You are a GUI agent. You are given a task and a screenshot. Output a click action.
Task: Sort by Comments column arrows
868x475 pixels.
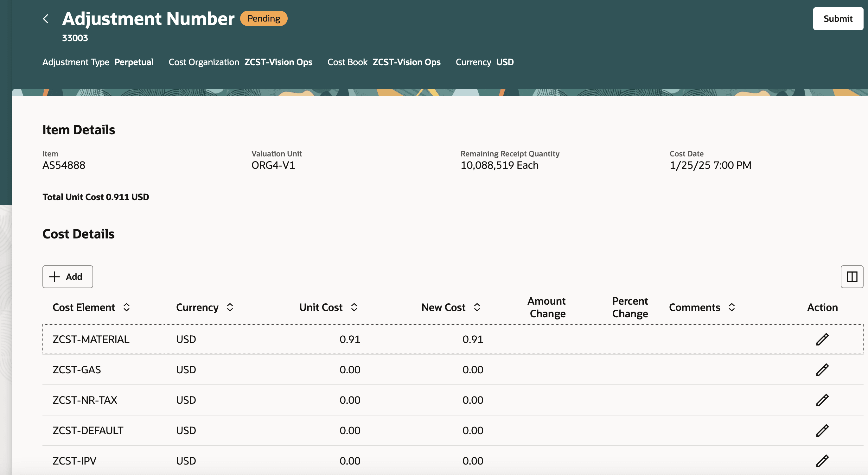pos(731,307)
